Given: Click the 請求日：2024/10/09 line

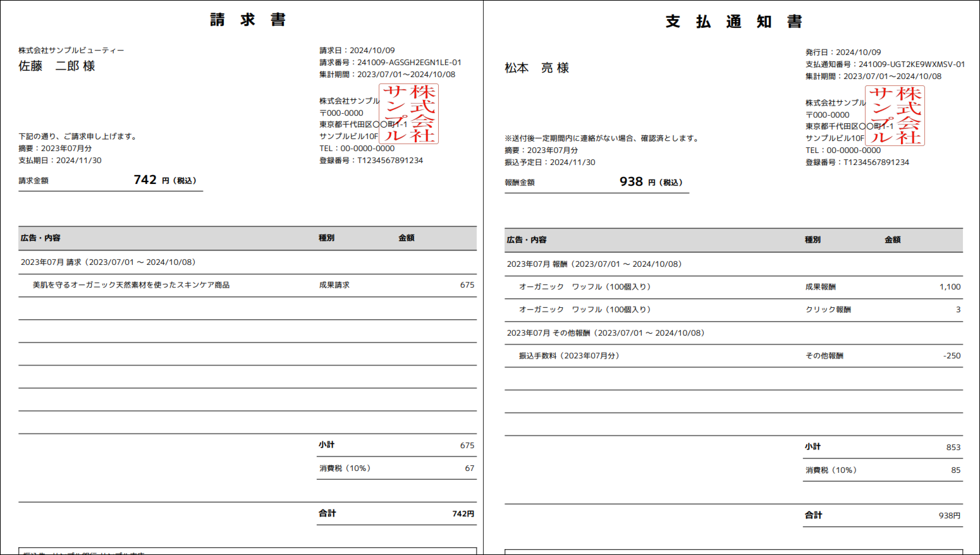Looking at the screenshot, I should click(x=357, y=50).
